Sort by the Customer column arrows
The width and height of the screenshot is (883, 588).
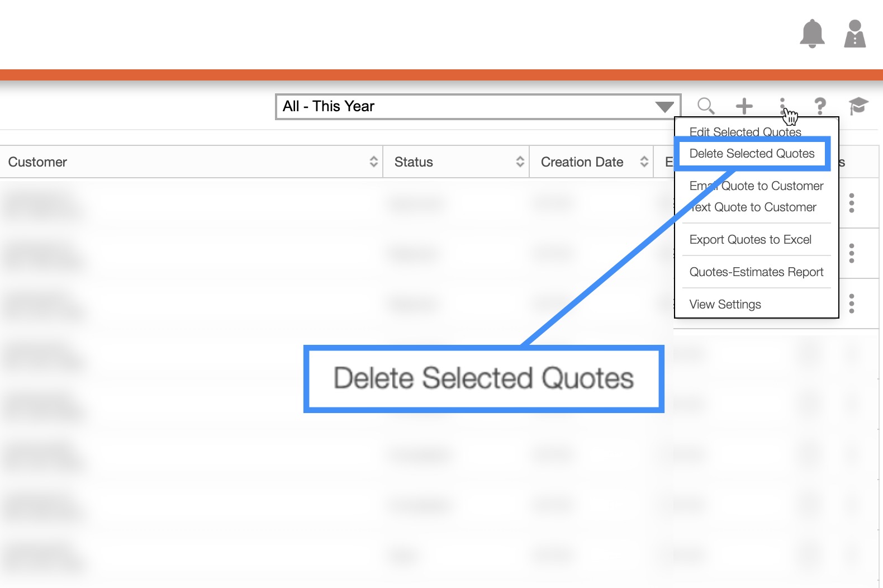coord(373,162)
